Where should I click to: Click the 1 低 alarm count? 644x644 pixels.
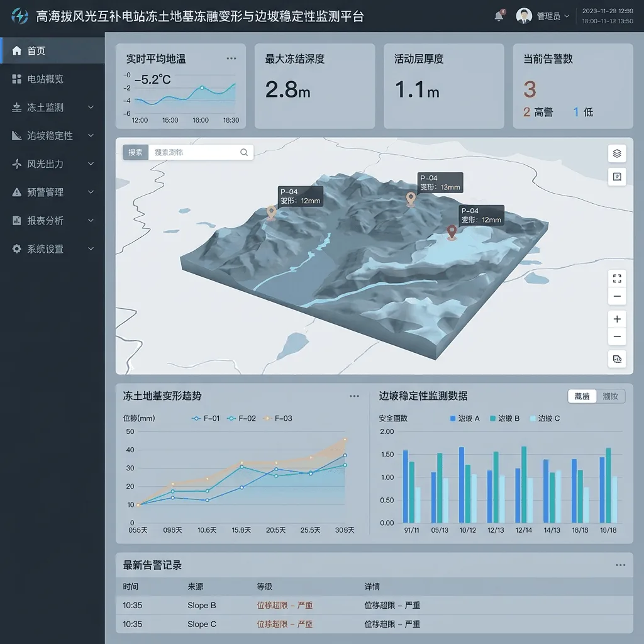click(x=583, y=112)
